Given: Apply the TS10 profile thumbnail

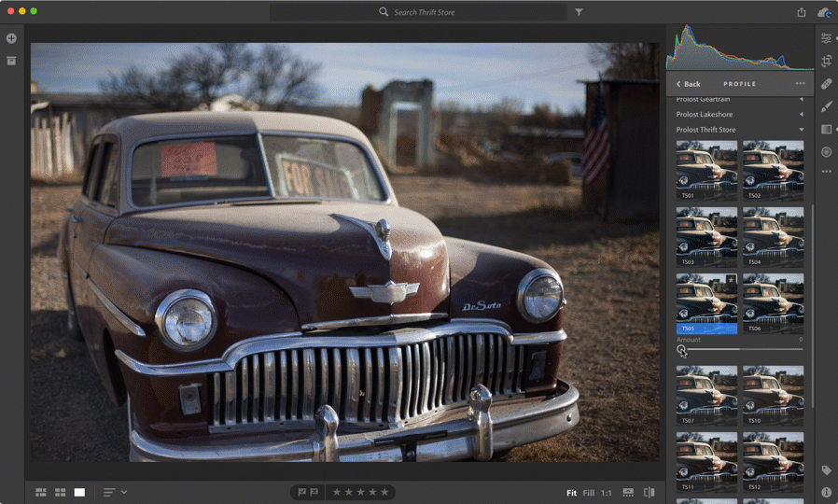Looking at the screenshot, I should 773,396.
